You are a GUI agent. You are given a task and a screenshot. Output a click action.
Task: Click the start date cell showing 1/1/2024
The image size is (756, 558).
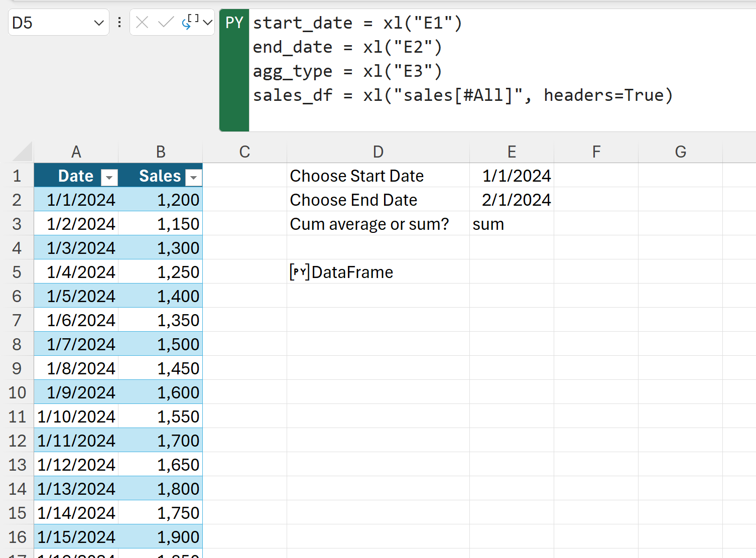[x=512, y=176]
